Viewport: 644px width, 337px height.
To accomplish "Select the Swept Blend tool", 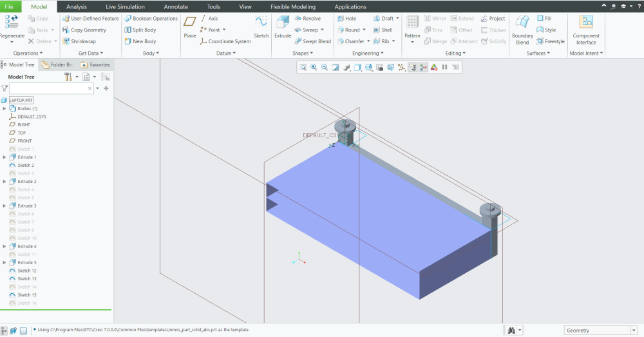I will click(x=313, y=41).
